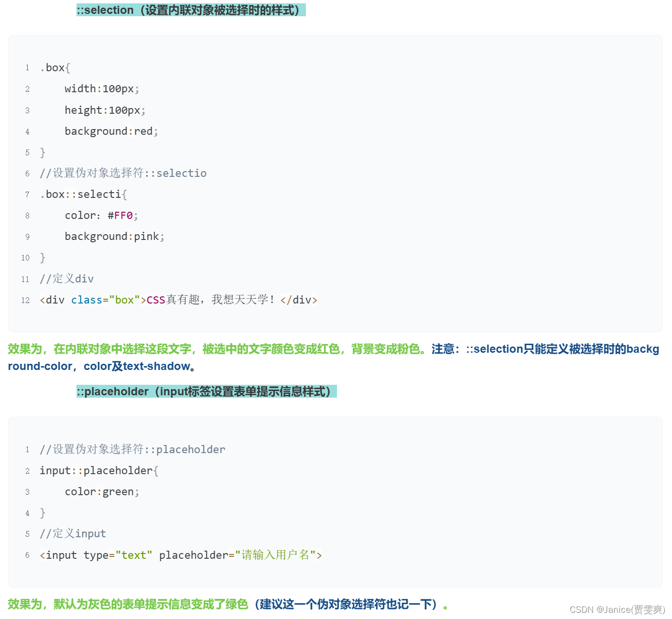
Task: Click the 'color: #FF0;' code line
Action: 101,215
